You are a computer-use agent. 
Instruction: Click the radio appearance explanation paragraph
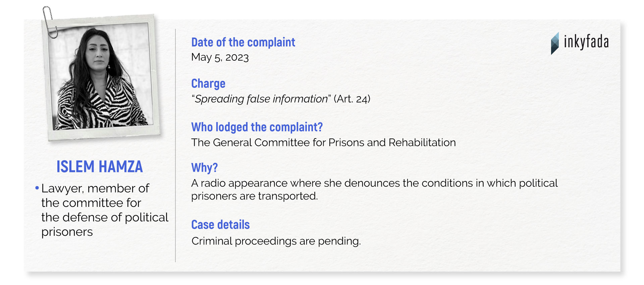[374, 189]
